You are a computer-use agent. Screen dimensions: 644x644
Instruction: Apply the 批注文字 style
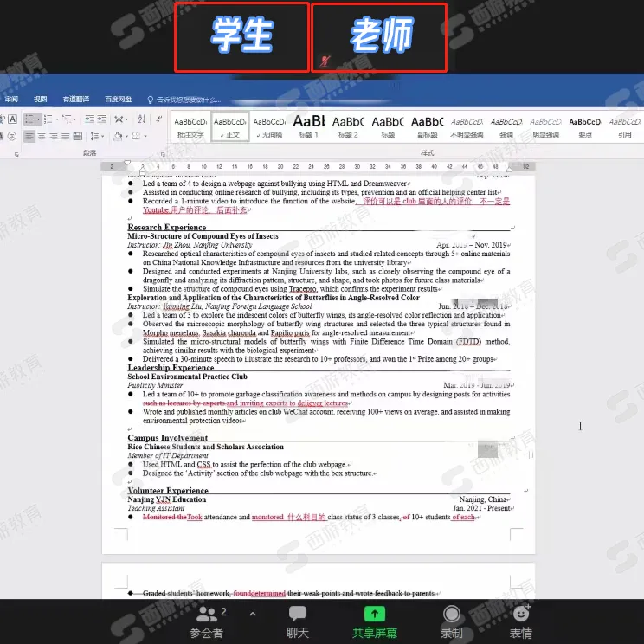[190, 127]
